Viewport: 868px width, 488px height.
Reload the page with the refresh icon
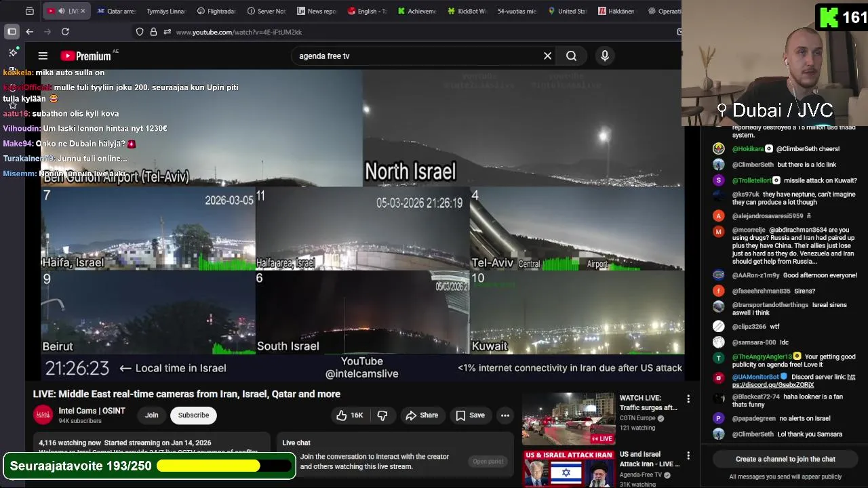pos(65,32)
